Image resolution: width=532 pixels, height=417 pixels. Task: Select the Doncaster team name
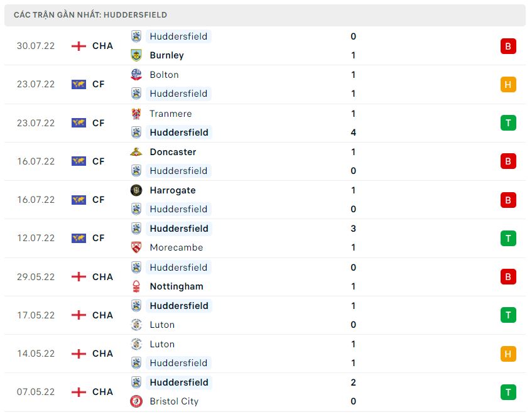(173, 152)
